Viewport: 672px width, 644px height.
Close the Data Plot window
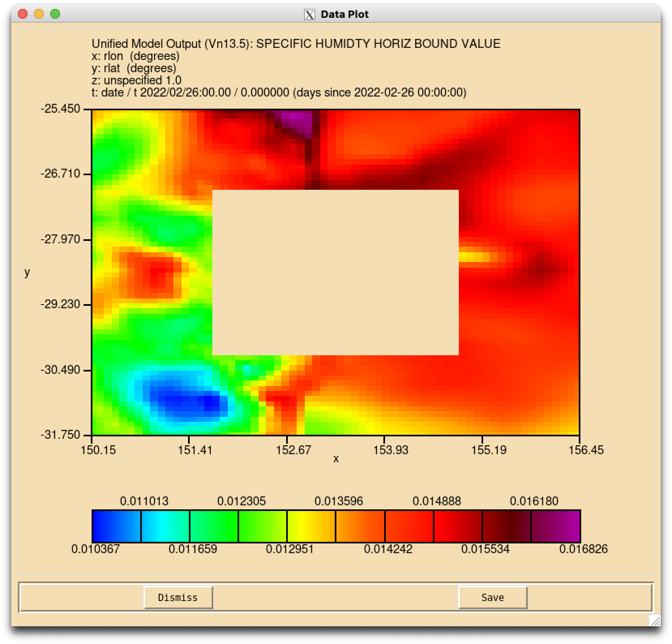23,14
